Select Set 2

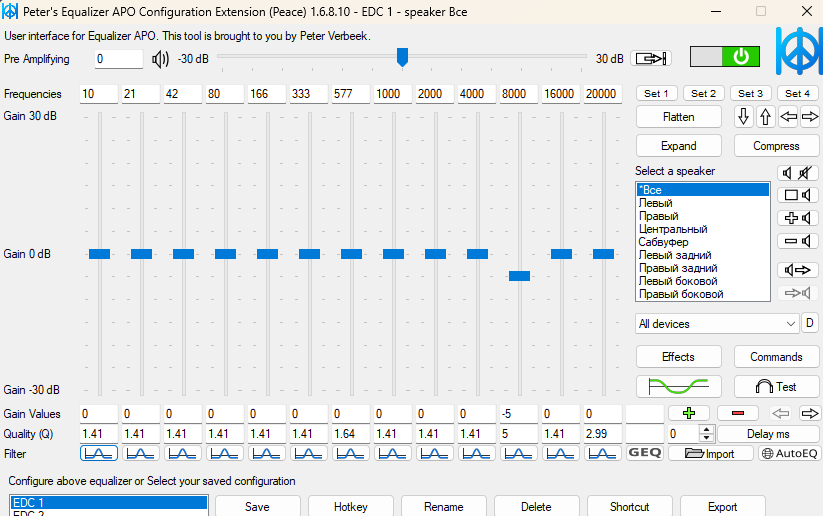click(703, 93)
